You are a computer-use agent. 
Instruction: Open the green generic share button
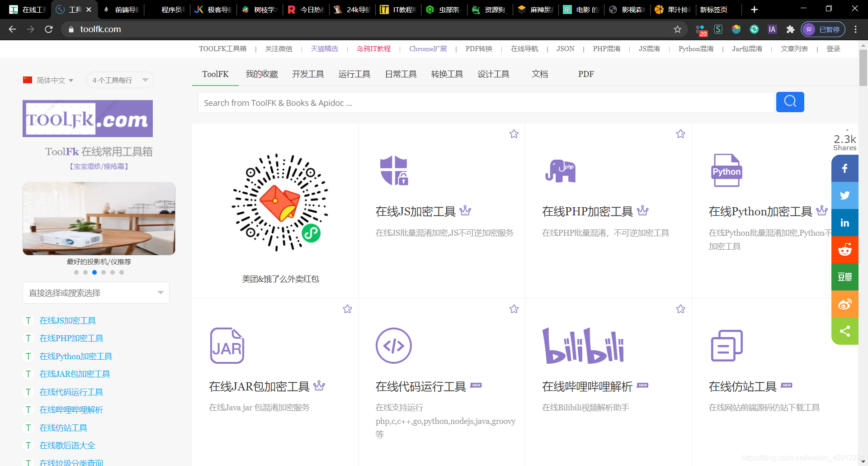point(844,331)
